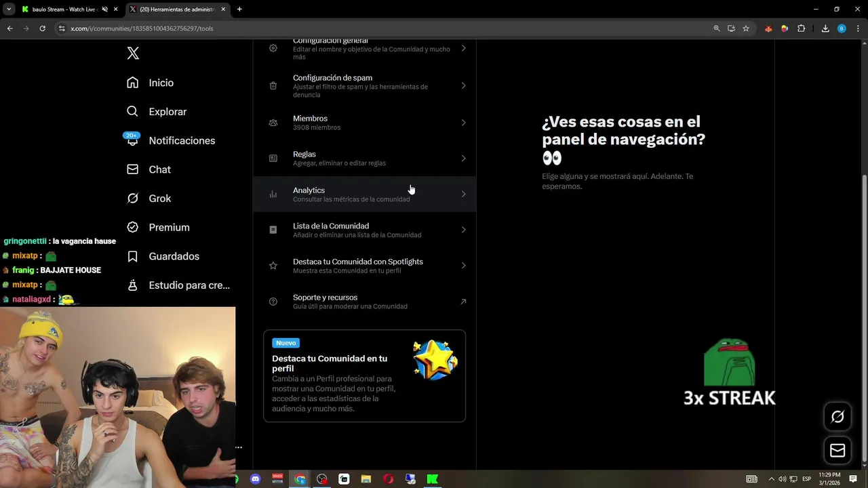
Task: Click the Analytics bar chart icon
Action: click(273, 195)
